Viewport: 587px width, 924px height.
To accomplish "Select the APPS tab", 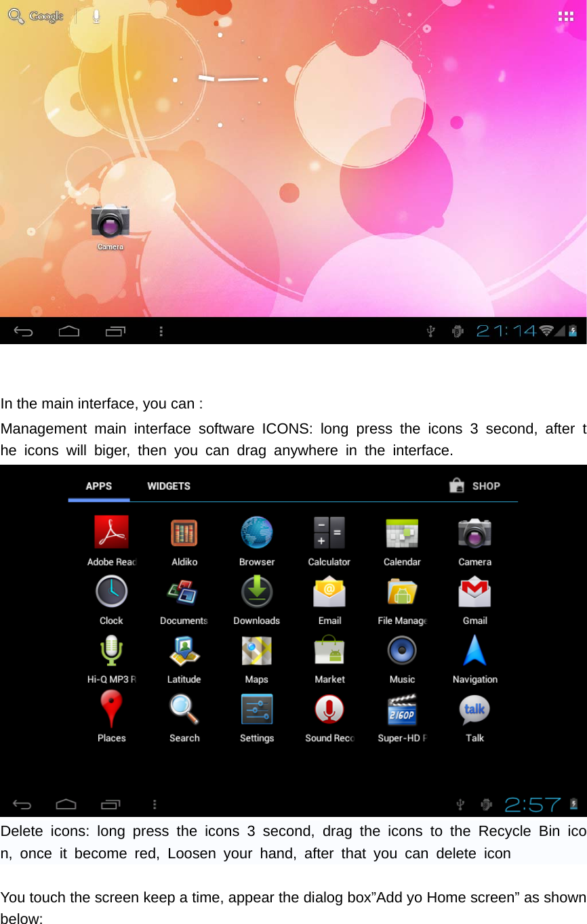I will click(x=98, y=486).
